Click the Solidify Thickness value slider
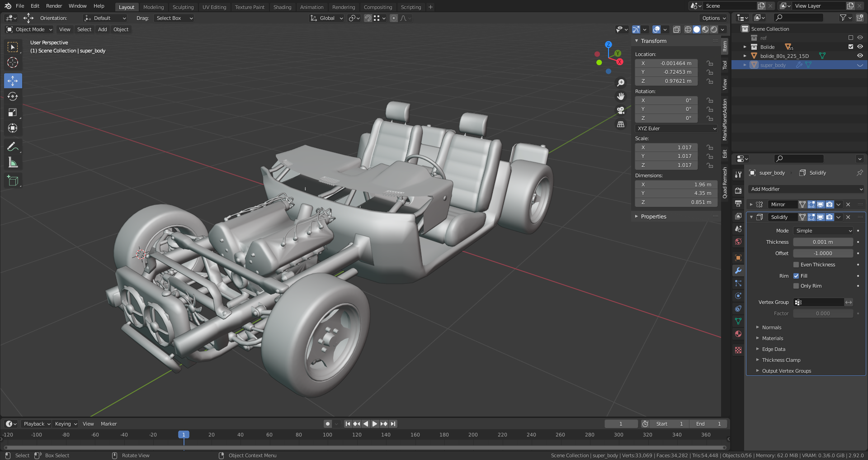The height and width of the screenshot is (460, 868). coord(823,242)
